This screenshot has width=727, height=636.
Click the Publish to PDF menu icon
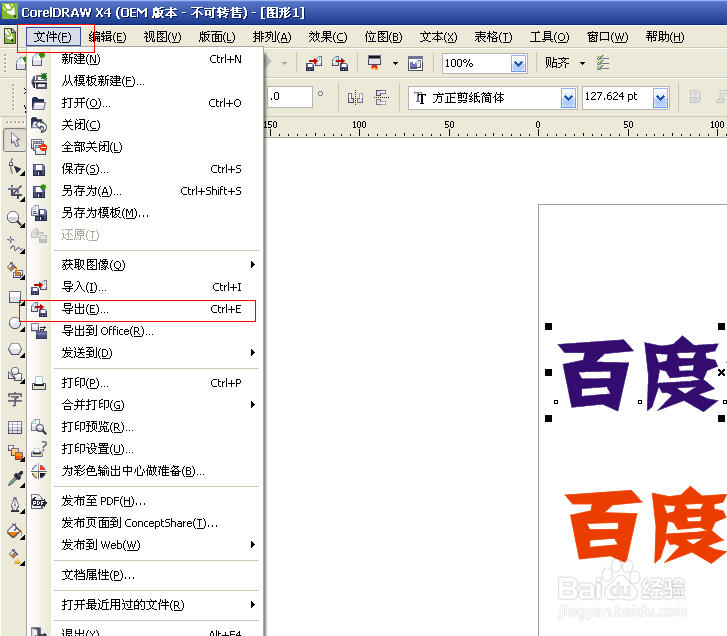tap(39, 502)
